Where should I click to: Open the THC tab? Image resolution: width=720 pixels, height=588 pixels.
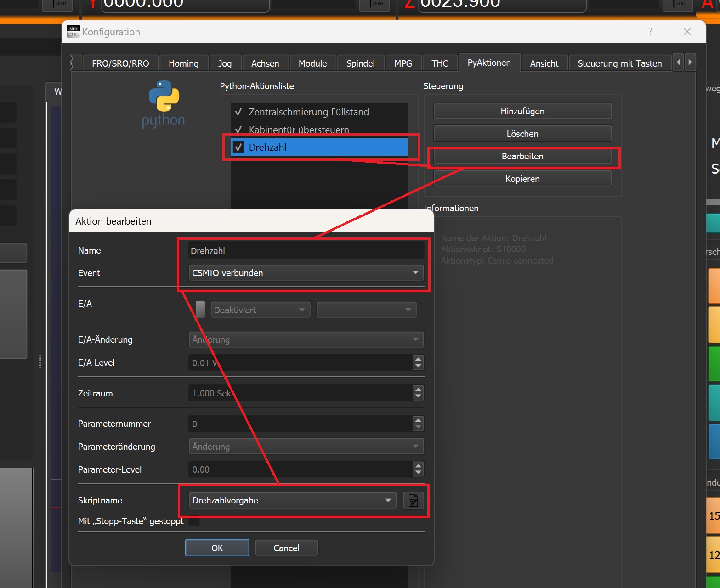tap(440, 63)
